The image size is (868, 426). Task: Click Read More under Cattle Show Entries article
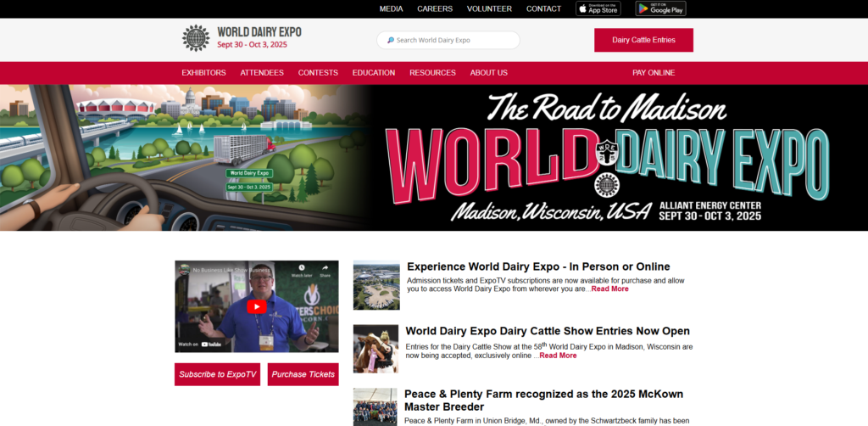coord(558,355)
